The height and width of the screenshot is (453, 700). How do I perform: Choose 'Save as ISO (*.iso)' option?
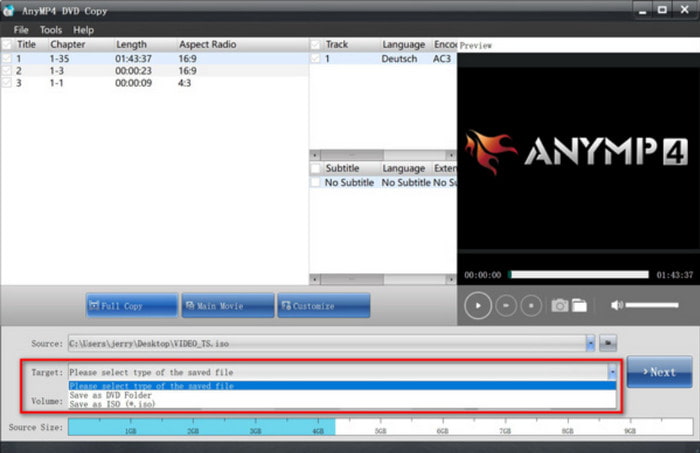point(342,404)
